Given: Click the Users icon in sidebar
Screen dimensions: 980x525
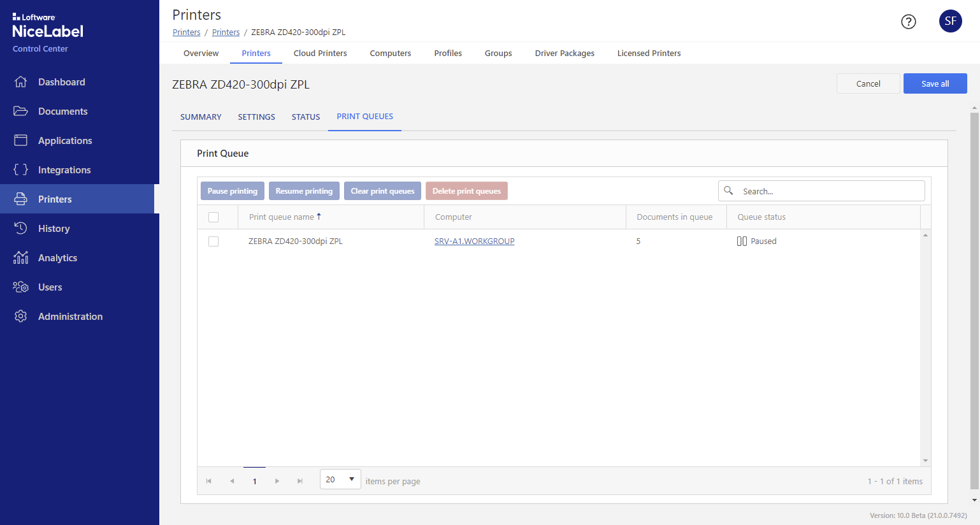Looking at the screenshot, I should tap(20, 287).
